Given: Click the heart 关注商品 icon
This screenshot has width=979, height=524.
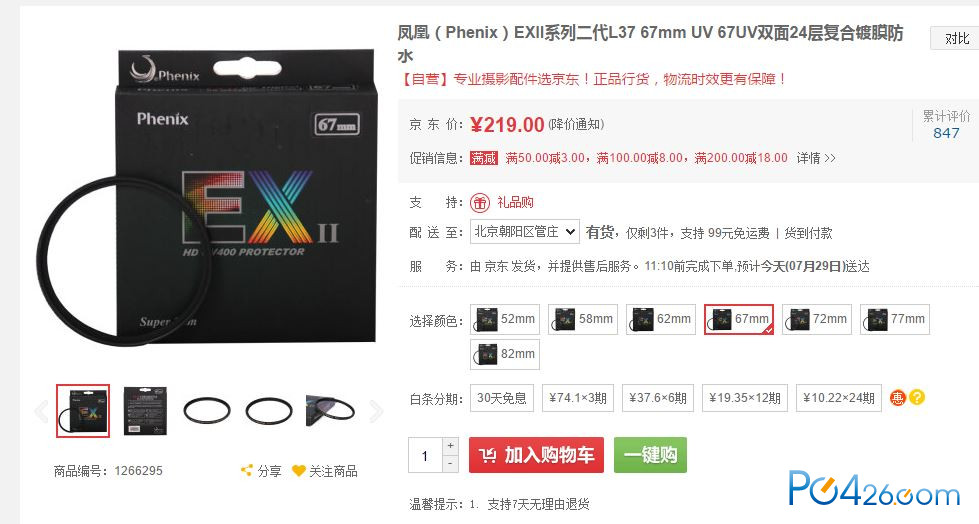Looking at the screenshot, I should point(298,471).
